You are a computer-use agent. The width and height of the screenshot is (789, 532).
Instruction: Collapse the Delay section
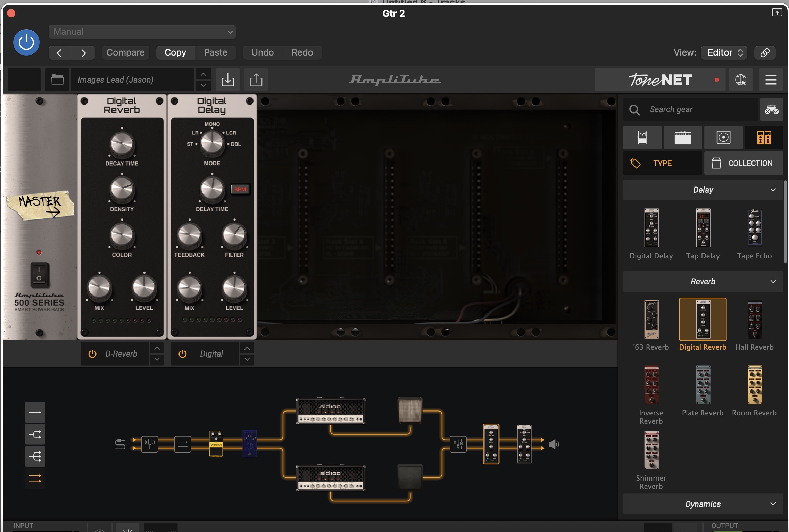tap(703, 190)
